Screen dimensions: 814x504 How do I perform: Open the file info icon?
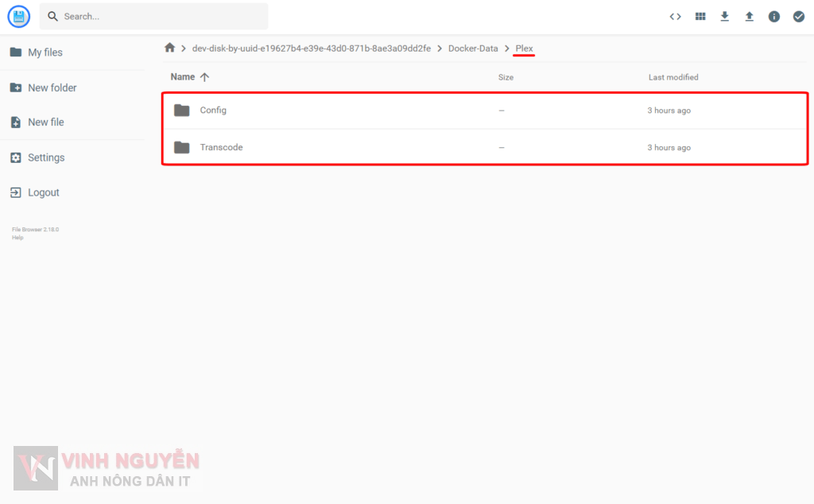point(773,16)
